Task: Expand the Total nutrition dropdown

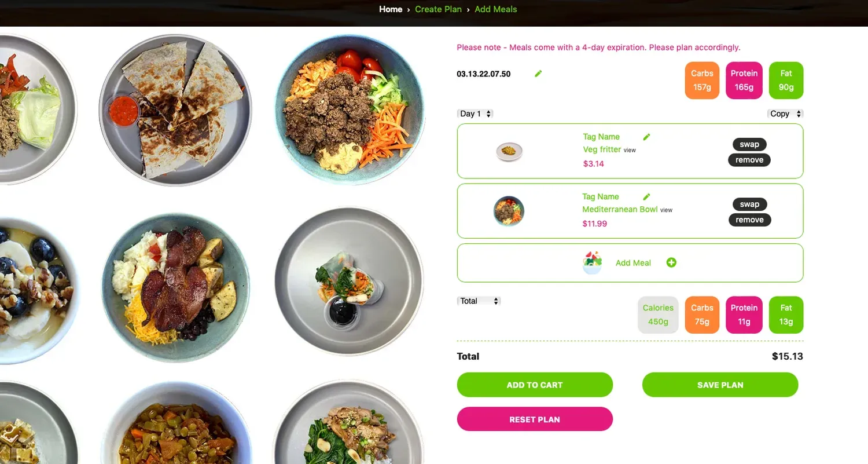Action: tap(479, 301)
